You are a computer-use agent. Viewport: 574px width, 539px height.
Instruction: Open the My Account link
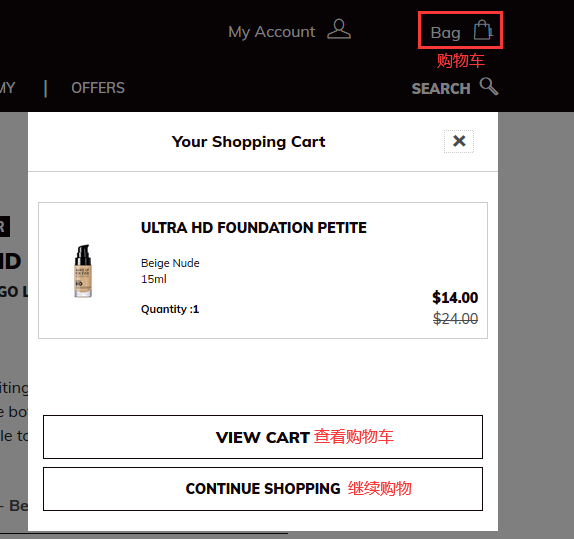point(271,32)
